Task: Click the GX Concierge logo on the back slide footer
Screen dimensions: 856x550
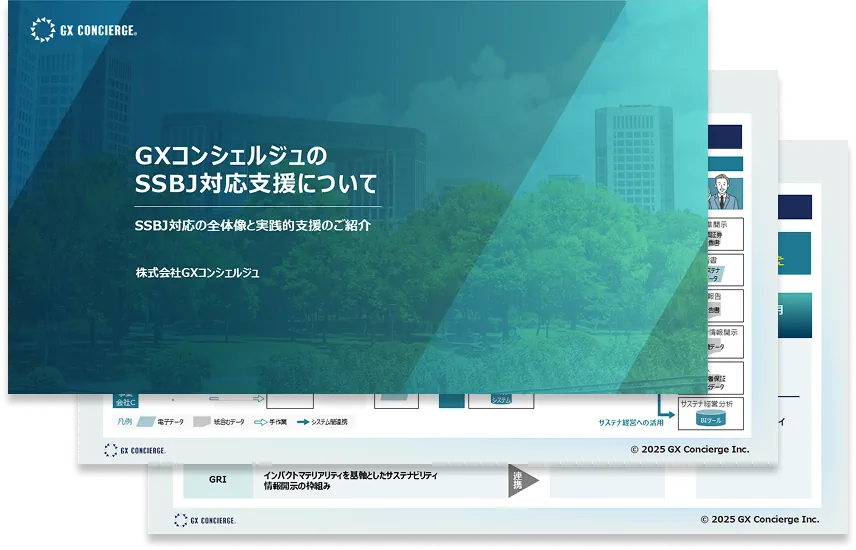Action: (x=205, y=521)
